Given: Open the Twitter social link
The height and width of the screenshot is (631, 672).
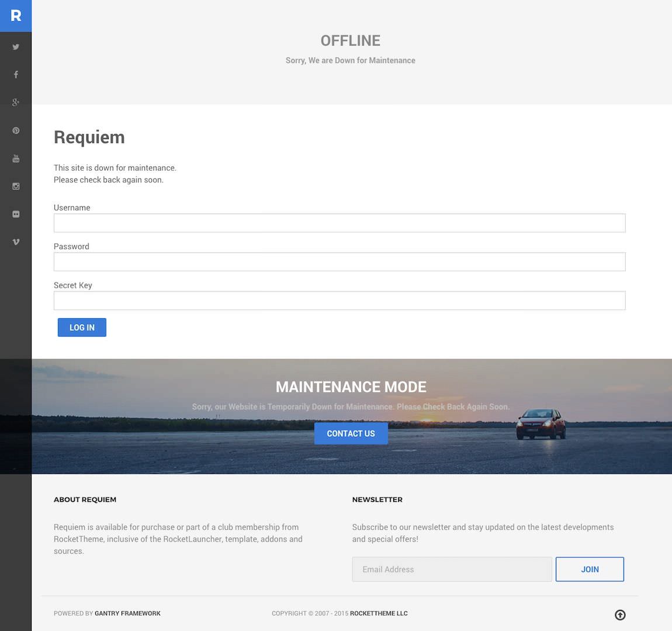Looking at the screenshot, I should [16, 47].
